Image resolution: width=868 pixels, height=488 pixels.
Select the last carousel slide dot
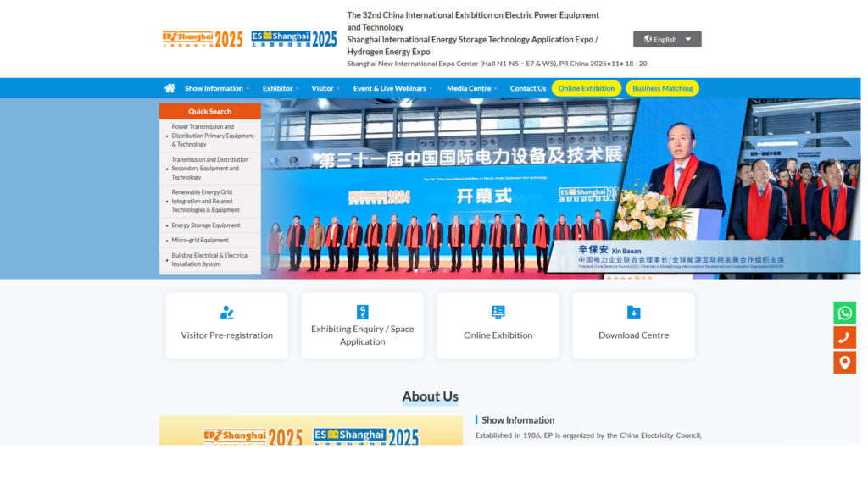(444, 270)
